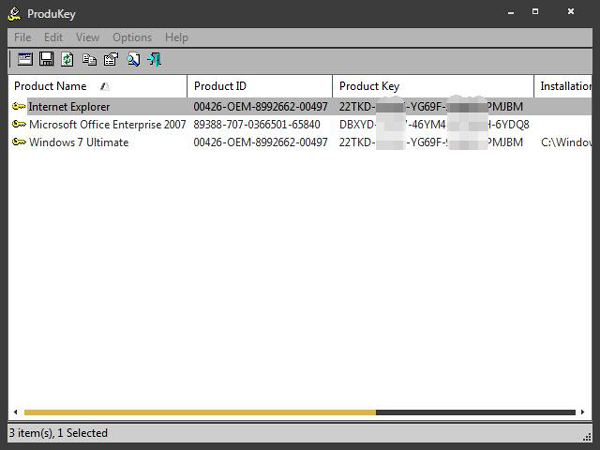The height and width of the screenshot is (450, 600).
Task: Click key icon beside Microsoft Office Enterprise 2007
Action: tap(19, 124)
